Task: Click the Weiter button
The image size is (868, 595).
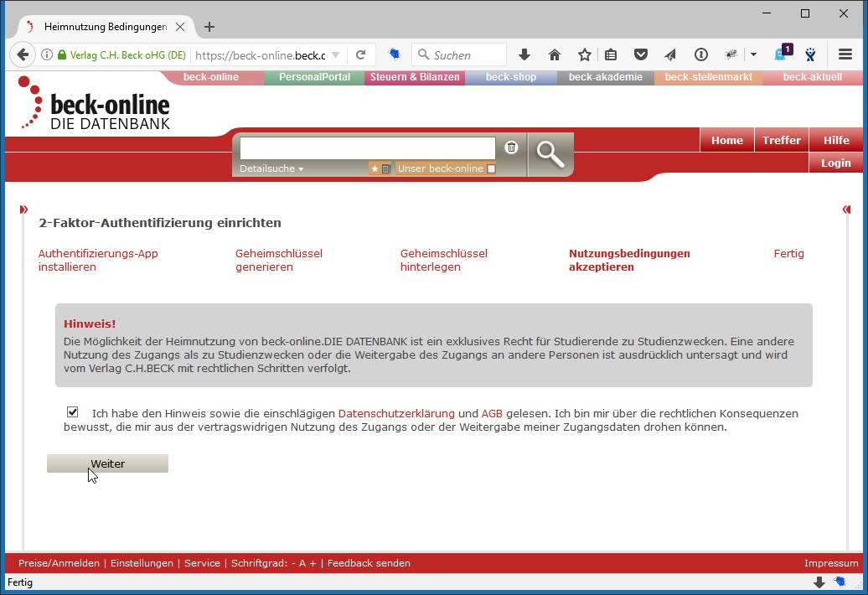Action: click(x=107, y=463)
